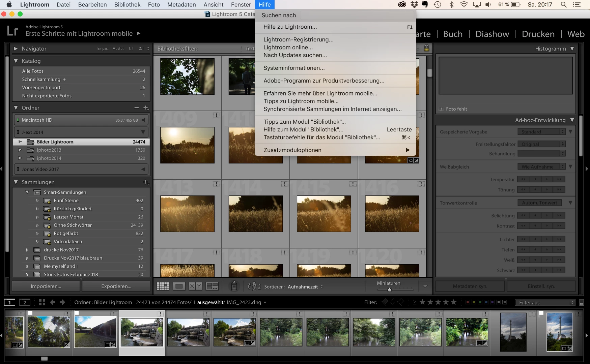Choose Nach Updates suchen
Image resolution: width=590 pixels, height=364 pixels.
(x=335, y=55)
